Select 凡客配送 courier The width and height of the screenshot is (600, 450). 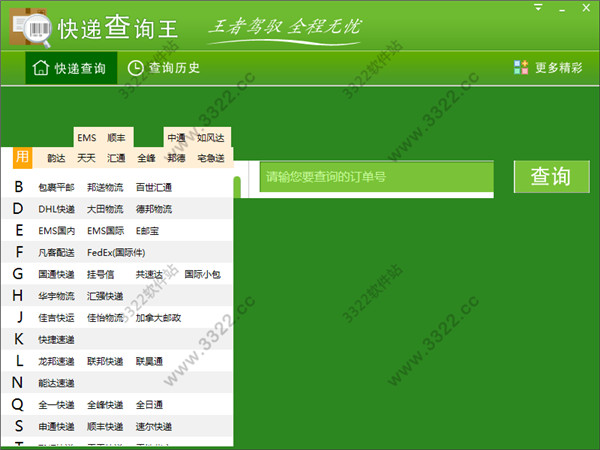pyautogui.click(x=56, y=253)
